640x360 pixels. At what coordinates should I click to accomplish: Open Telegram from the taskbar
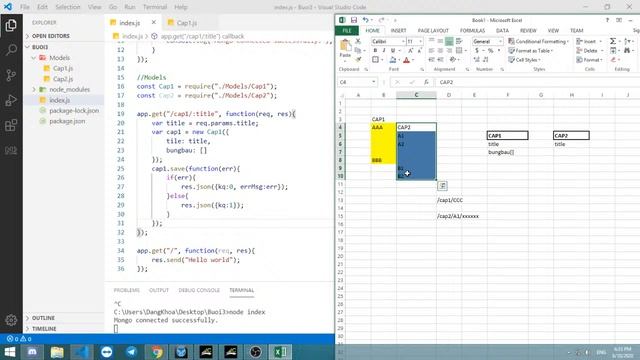click(x=131, y=352)
